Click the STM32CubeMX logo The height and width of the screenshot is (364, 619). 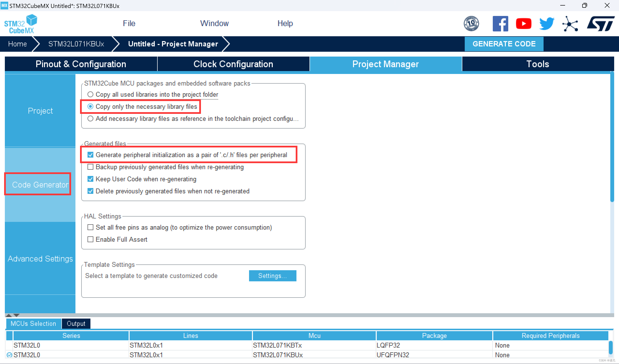(21, 24)
